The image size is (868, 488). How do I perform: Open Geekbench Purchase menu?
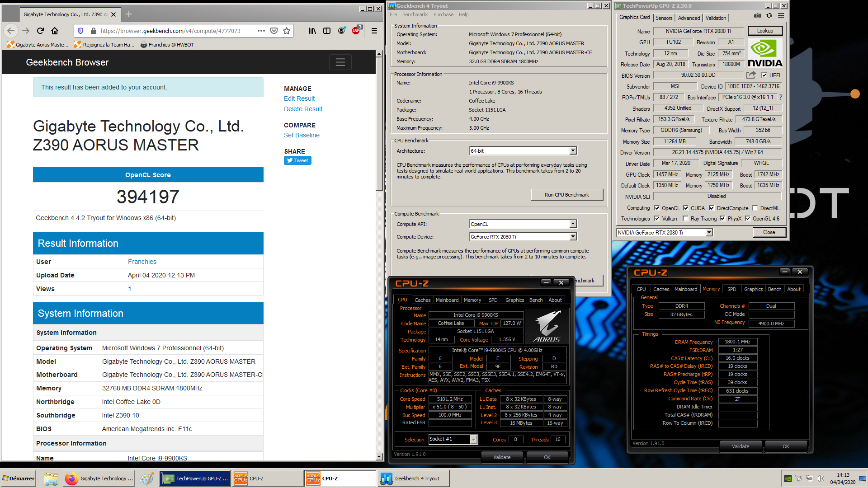click(443, 14)
